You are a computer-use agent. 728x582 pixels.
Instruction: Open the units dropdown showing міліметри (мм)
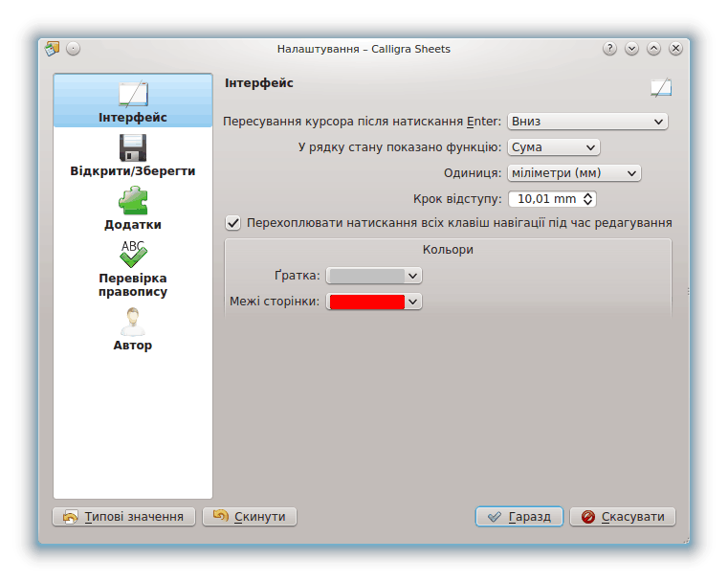(x=573, y=173)
